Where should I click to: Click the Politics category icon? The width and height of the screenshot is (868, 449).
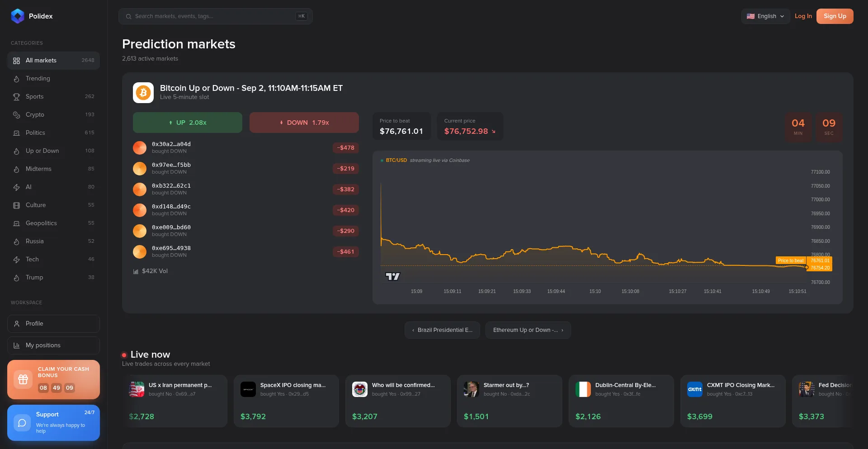click(x=17, y=133)
